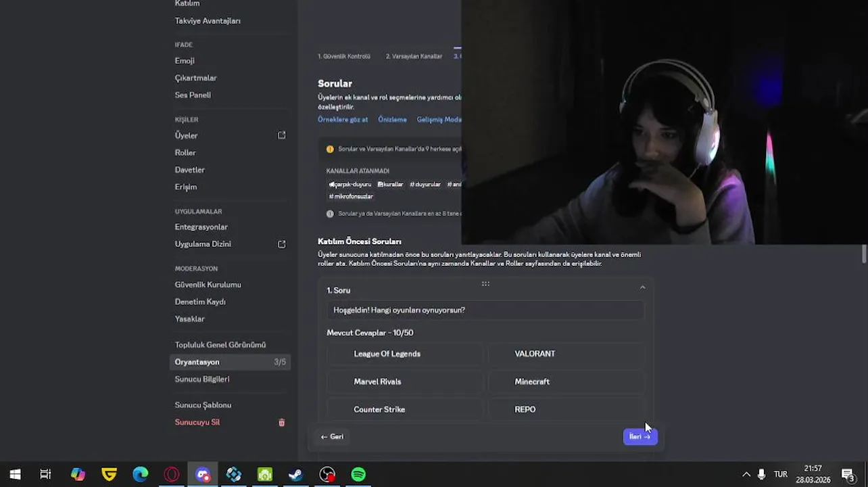868x487 pixels.
Task: Open Davetler settings
Action: (x=189, y=170)
